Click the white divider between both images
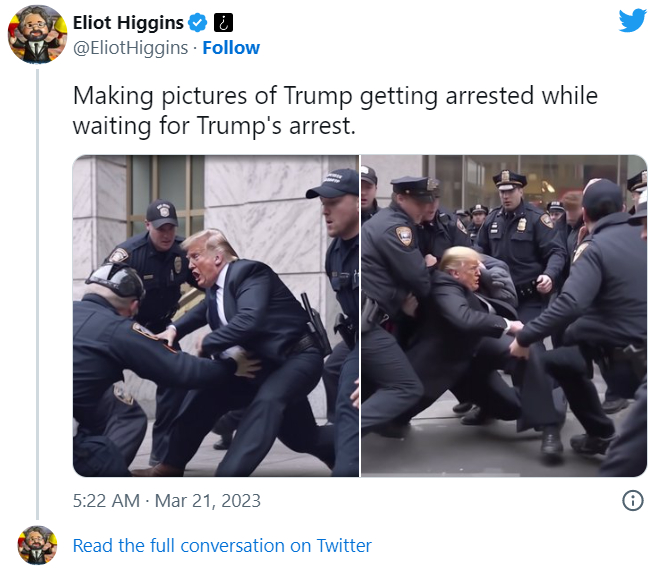The width and height of the screenshot is (662, 572). coord(360,316)
